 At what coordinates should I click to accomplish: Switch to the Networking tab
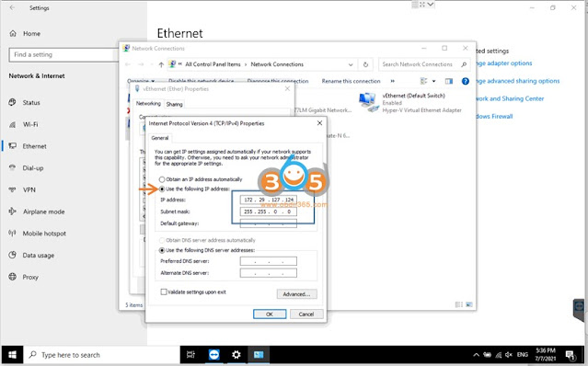148,103
